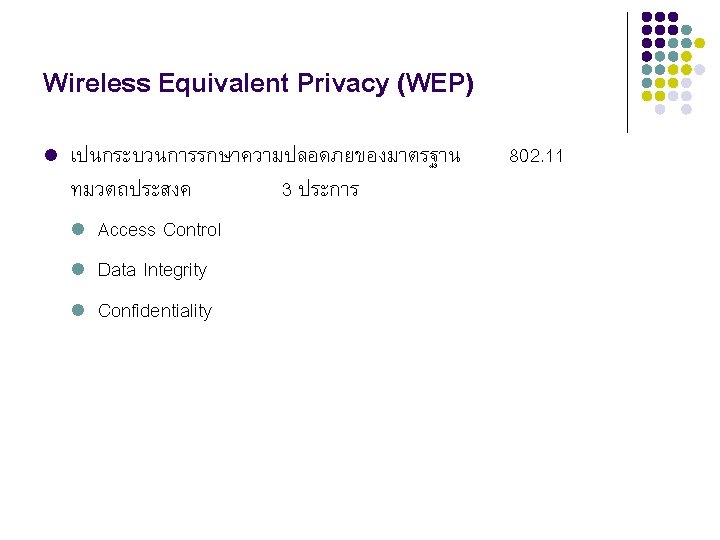Click the purple bullet before the Thai sentence
The width and height of the screenshot is (720, 540).
[x=49, y=156]
